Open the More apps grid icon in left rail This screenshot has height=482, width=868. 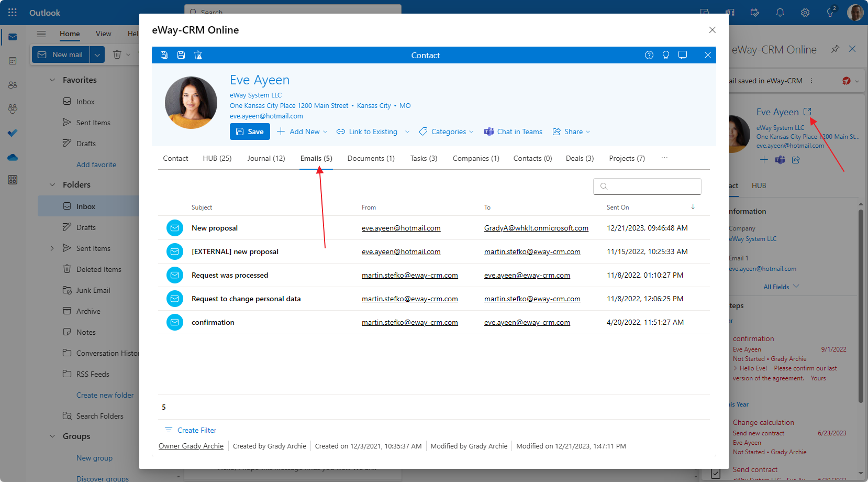pyautogui.click(x=13, y=180)
